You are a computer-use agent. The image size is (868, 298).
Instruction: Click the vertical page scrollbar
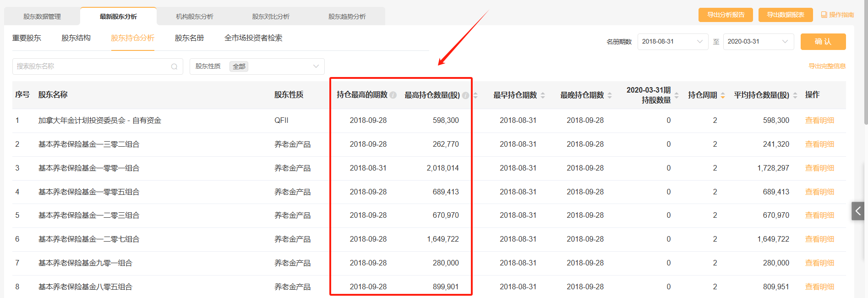[x=866, y=62]
